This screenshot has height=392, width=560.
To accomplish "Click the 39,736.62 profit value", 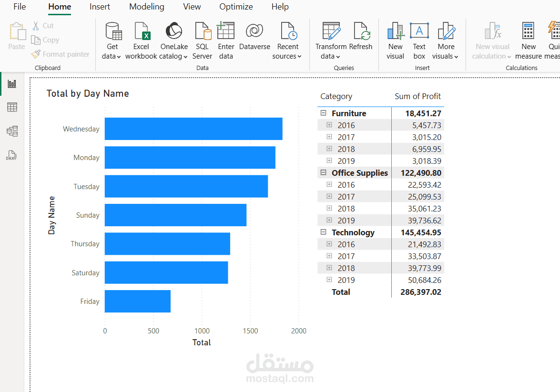I will pos(425,220).
